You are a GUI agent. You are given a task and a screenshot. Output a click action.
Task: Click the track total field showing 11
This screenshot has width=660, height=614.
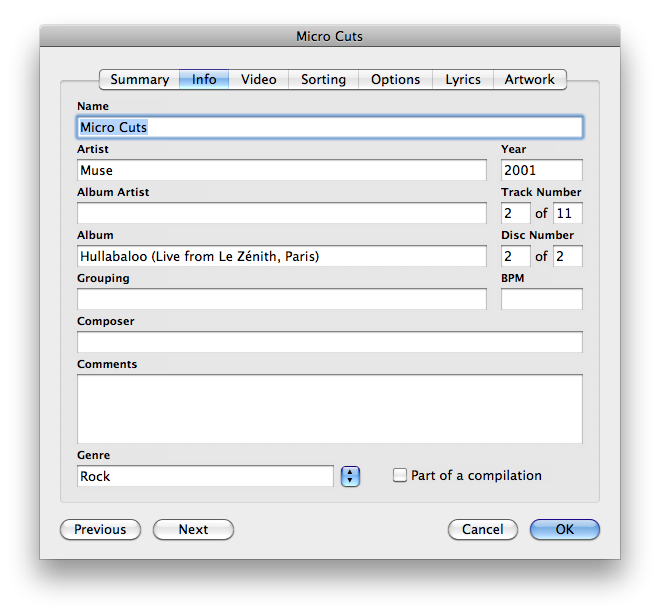tap(568, 213)
